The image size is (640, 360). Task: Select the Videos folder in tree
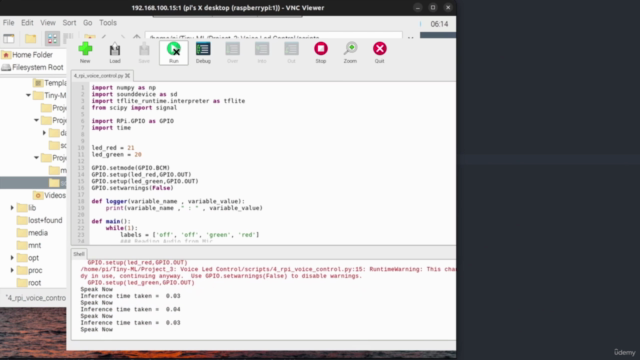(49, 196)
